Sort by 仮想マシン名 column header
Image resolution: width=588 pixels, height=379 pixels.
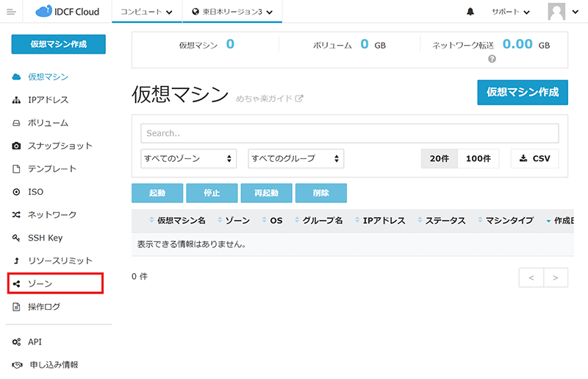[x=180, y=221]
